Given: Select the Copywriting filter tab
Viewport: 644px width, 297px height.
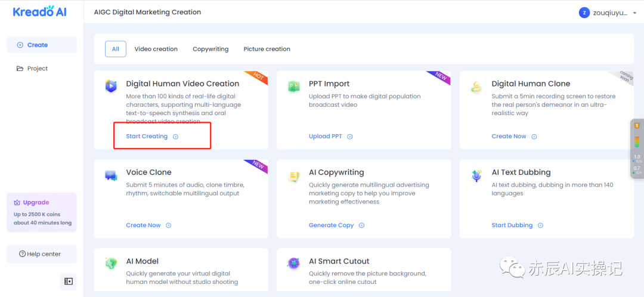Looking at the screenshot, I should tap(210, 49).
